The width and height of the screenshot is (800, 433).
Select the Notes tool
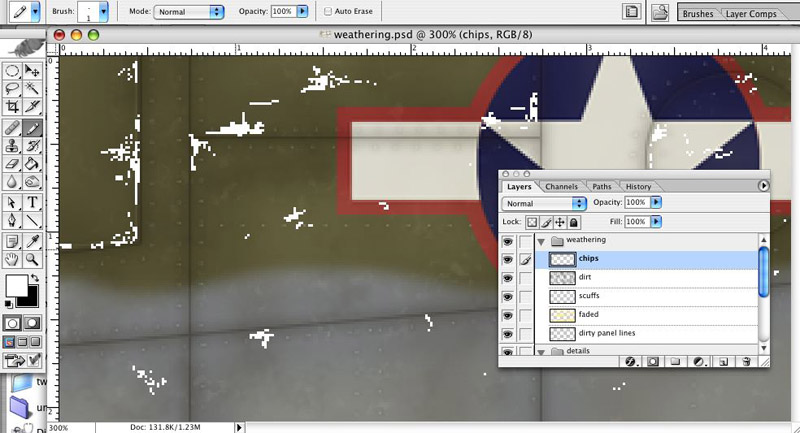[x=12, y=241]
